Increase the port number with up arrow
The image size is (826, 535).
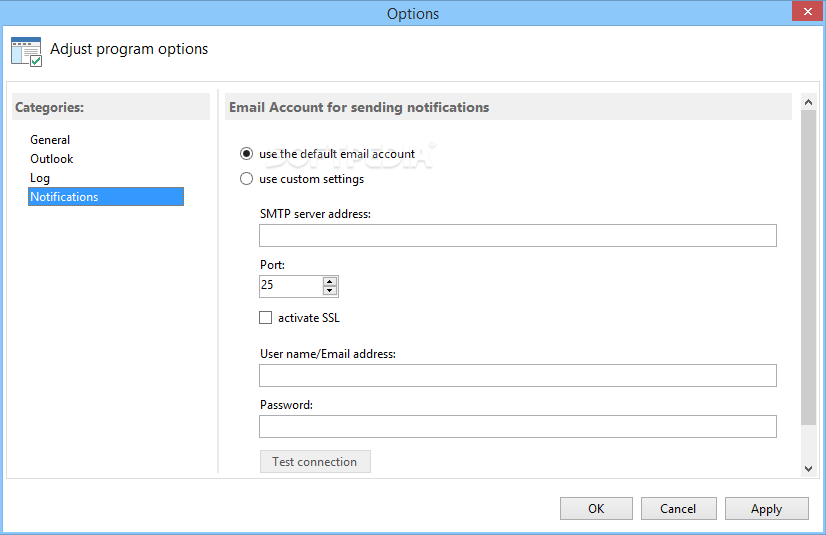point(330,281)
